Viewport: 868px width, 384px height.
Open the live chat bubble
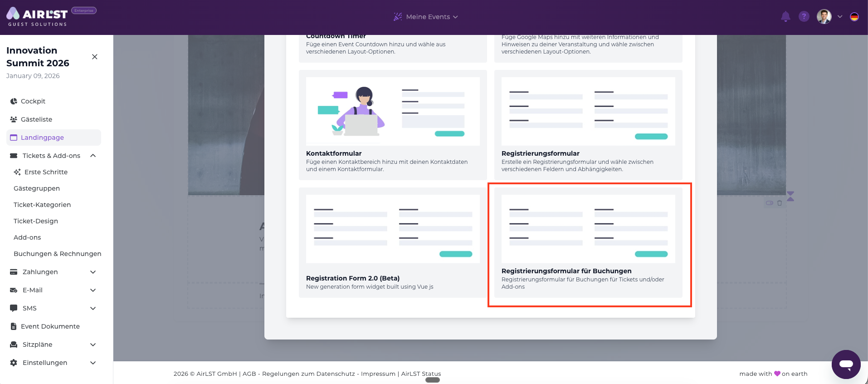846,364
